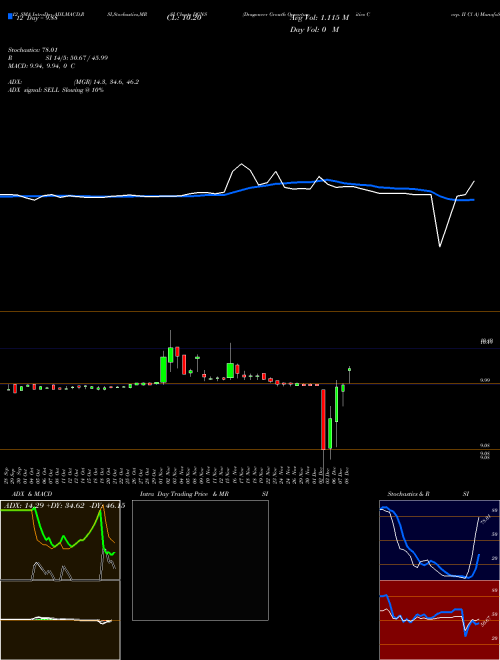Open the empty intraday trading price panel

point(200,560)
